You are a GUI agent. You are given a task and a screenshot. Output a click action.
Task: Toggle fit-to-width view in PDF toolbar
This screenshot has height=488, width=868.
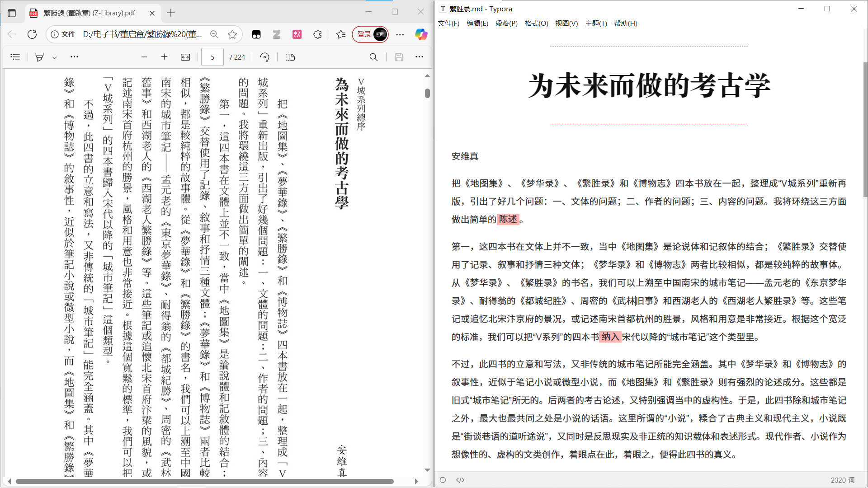pos(185,57)
